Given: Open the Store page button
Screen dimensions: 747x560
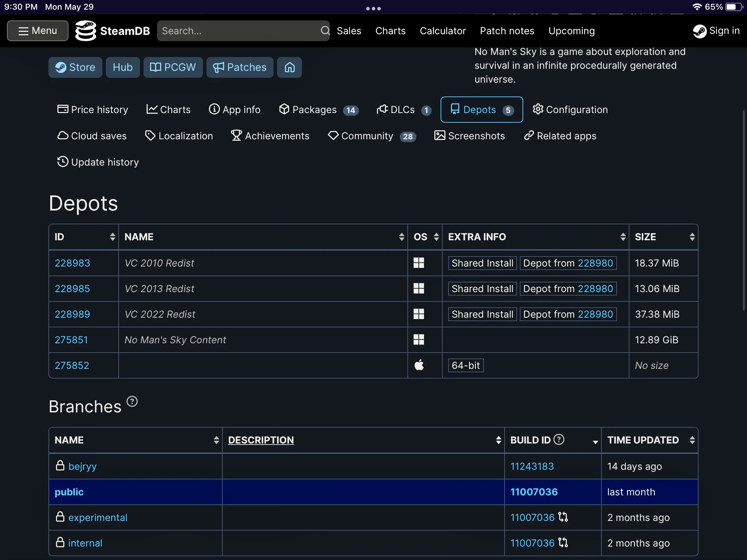Looking at the screenshot, I should tap(75, 67).
